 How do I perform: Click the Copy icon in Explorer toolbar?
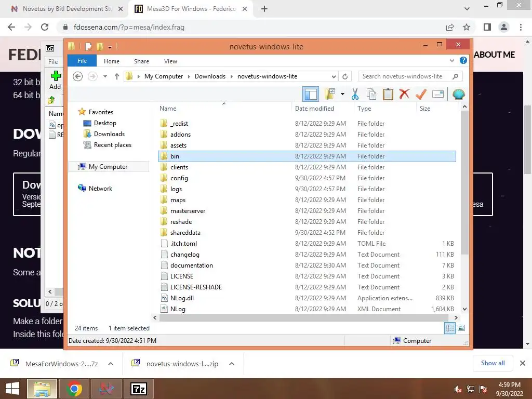pyautogui.click(x=371, y=94)
